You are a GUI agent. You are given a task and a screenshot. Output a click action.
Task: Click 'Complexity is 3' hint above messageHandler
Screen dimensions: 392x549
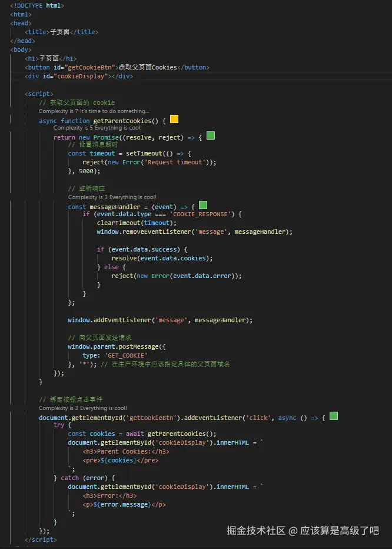112,197
